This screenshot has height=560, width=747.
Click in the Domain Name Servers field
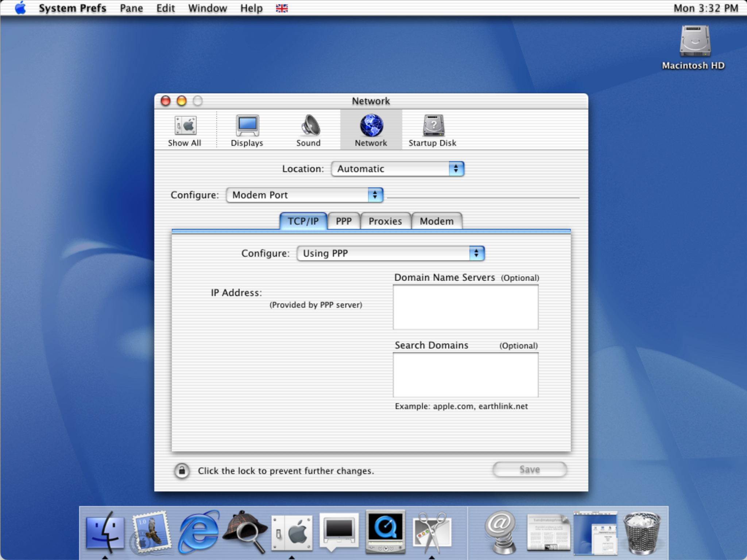pyautogui.click(x=465, y=307)
